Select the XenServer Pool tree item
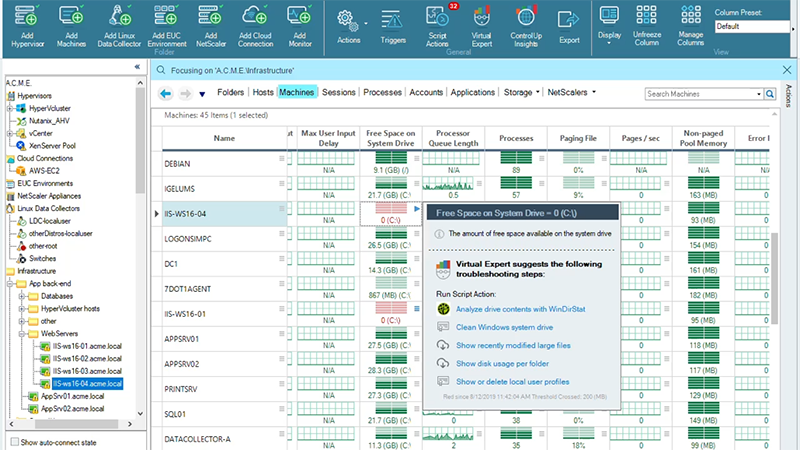Image resolution: width=800 pixels, height=450 pixels. (52, 146)
